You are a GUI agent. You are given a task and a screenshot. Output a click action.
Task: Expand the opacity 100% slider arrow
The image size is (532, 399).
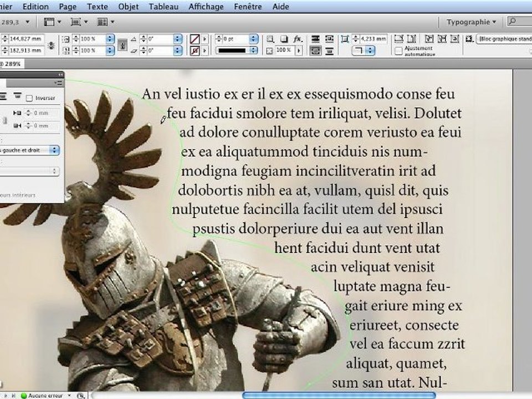[299, 50]
